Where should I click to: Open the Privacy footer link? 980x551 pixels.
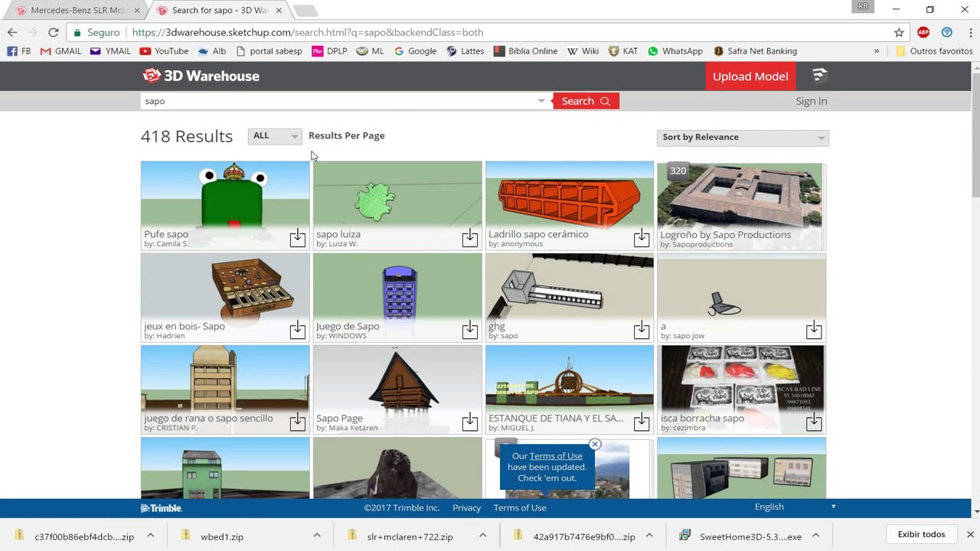pos(466,508)
